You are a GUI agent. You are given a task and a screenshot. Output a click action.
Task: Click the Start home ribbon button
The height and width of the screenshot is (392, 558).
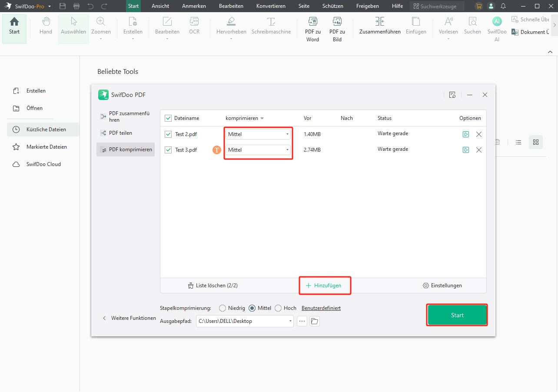tap(14, 29)
